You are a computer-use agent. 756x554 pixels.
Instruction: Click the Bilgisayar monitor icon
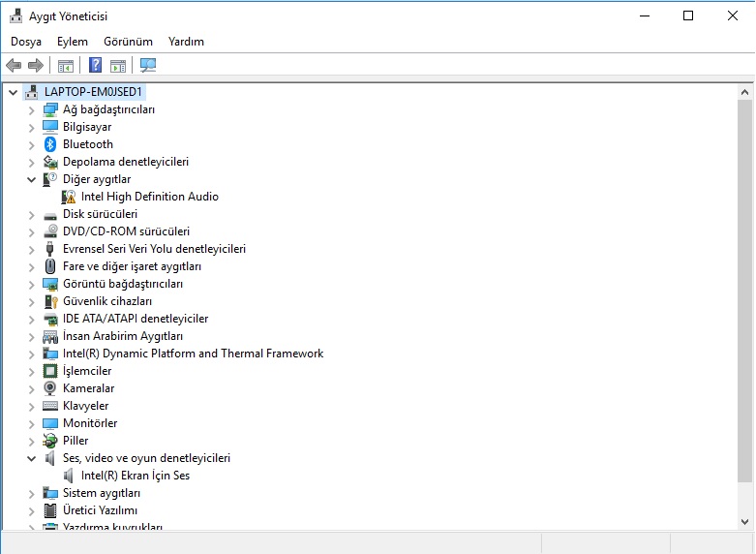point(50,127)
